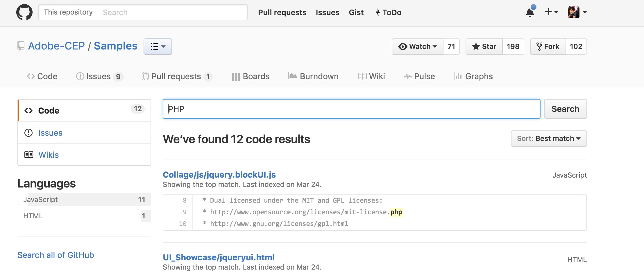Click the Issues link in top navigation
Image resolution: width=644 pixels, height=276 pixels.
pyautogui.click(x=328, y=13)
